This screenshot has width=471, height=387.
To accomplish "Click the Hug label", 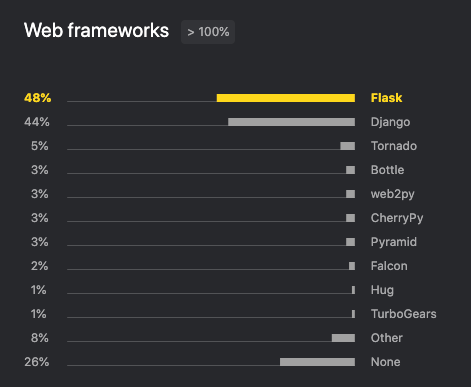I will click(382, 290).
